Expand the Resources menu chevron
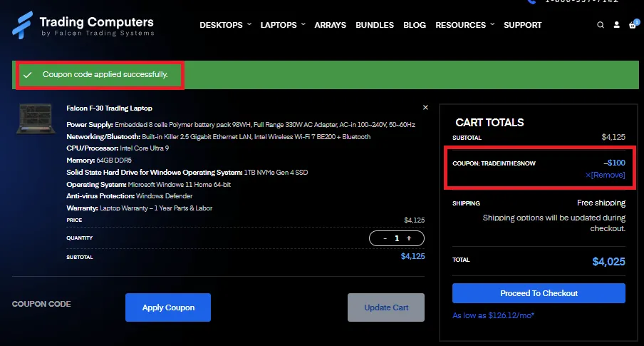The width and height of the screenshot is (644, 346). pos(492,24)
